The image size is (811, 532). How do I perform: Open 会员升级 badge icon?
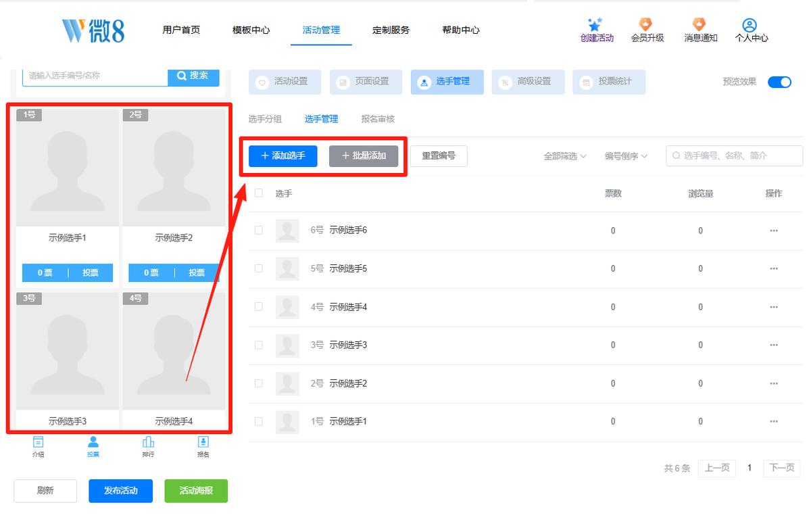pyautogui.click(x=647, y=25)
